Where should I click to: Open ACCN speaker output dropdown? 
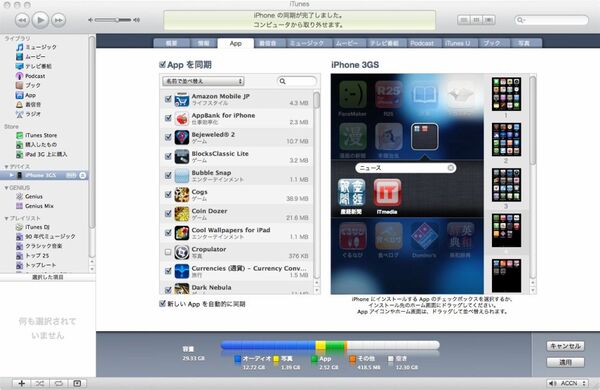pos(567,383)
